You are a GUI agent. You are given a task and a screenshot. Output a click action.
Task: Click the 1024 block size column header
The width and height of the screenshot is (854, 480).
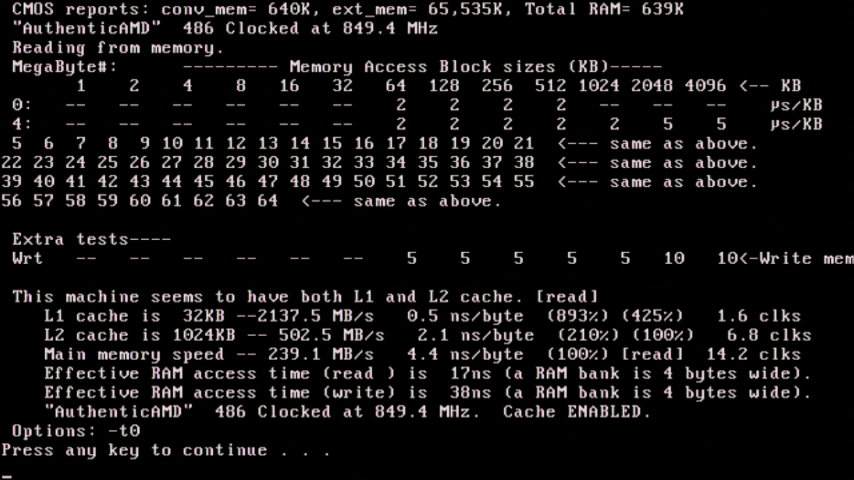[599, 86]
